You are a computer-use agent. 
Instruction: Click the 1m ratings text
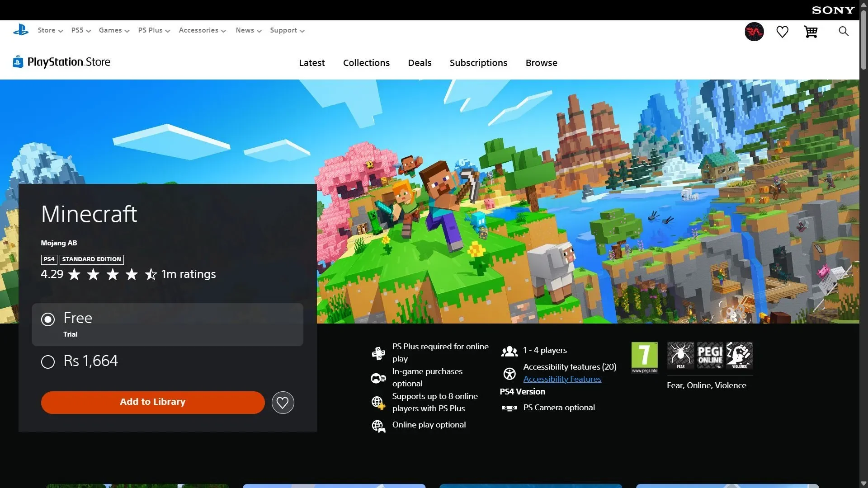tap(189, 274)
